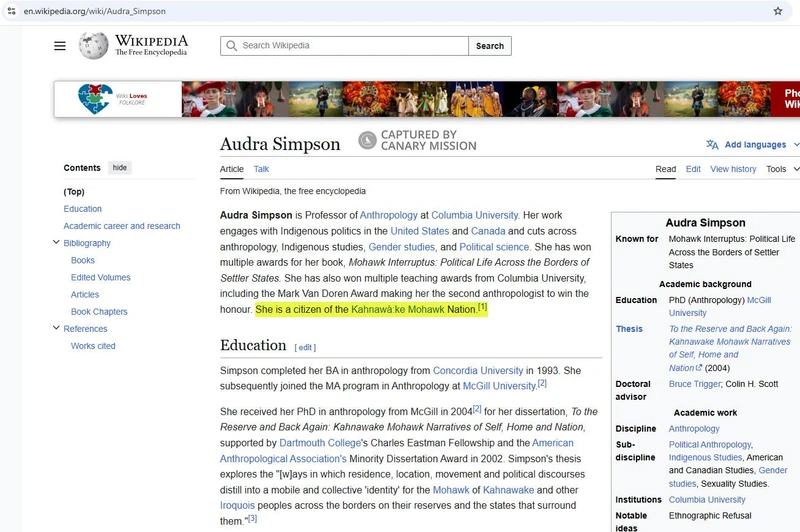Open the Edit tab
800x532 pixels.
click(693, 169)
